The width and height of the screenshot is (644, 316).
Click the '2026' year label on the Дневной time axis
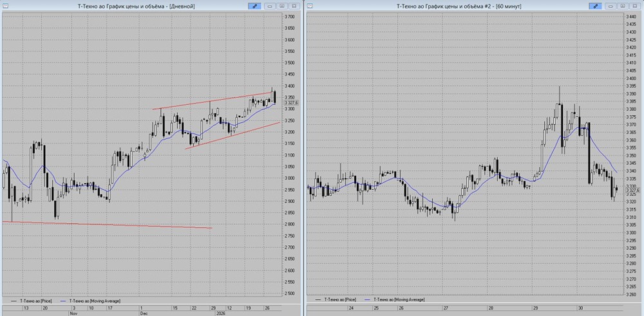pos(221,312)
